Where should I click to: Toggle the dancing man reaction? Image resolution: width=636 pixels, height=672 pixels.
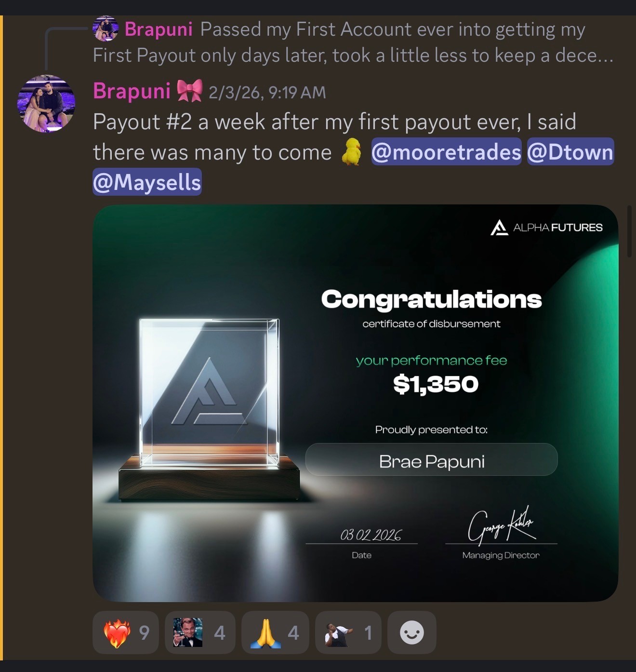coord(348,632)
